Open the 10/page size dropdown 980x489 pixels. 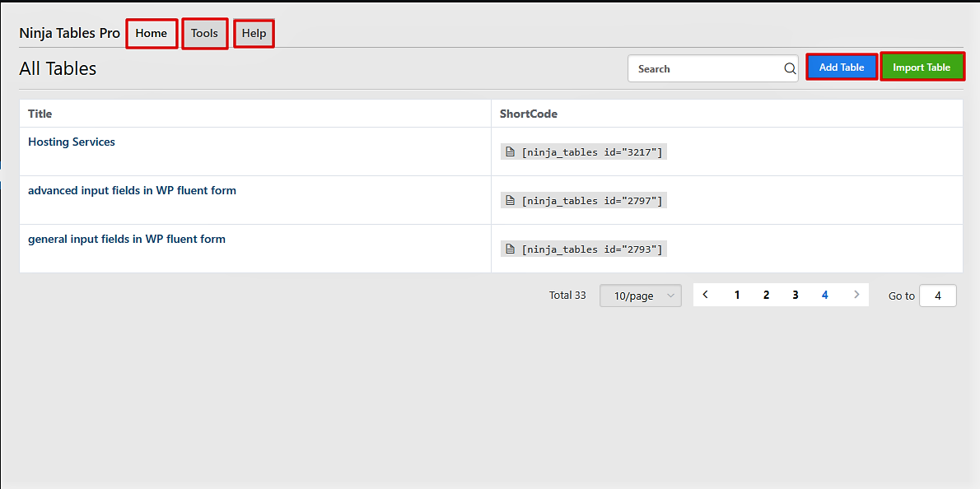click(x=641, y=296)
